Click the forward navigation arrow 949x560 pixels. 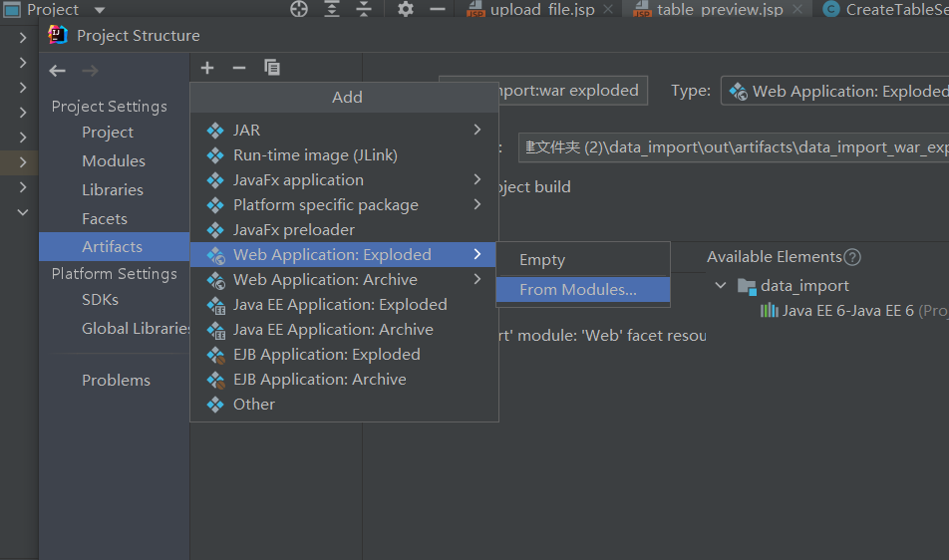coord(91,71)
